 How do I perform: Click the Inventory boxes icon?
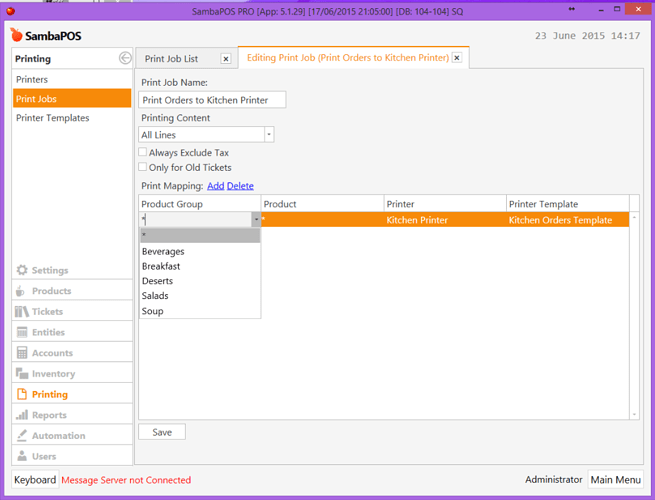(x=22, y=373)
